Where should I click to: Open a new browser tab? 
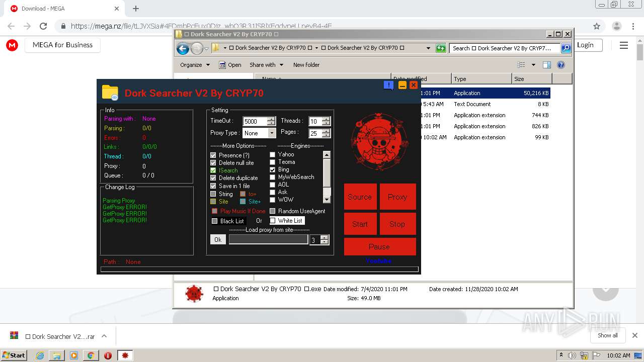pyautogui.click(x=135, y=9)
